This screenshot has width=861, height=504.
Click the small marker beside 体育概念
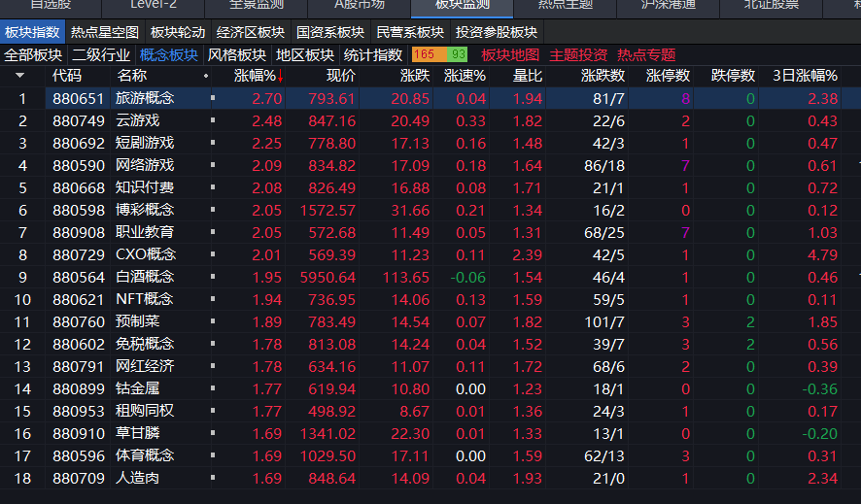tap(213, 455)
